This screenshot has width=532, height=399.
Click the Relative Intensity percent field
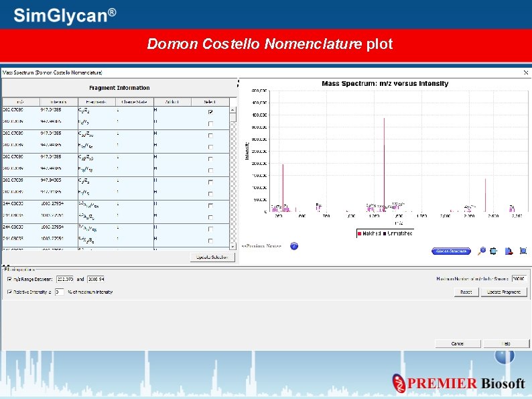[x=60, y=292]
